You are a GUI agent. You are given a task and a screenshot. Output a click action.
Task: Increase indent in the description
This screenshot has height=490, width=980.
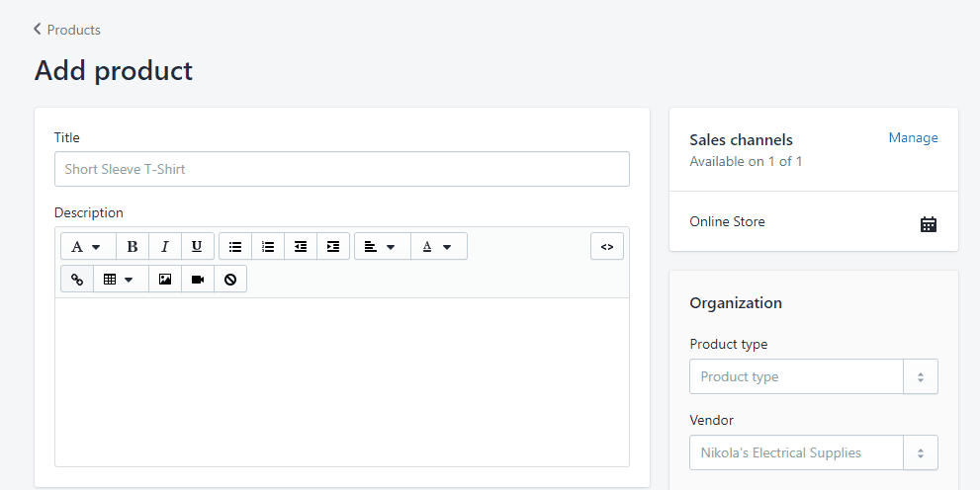[x=333, y=247]
